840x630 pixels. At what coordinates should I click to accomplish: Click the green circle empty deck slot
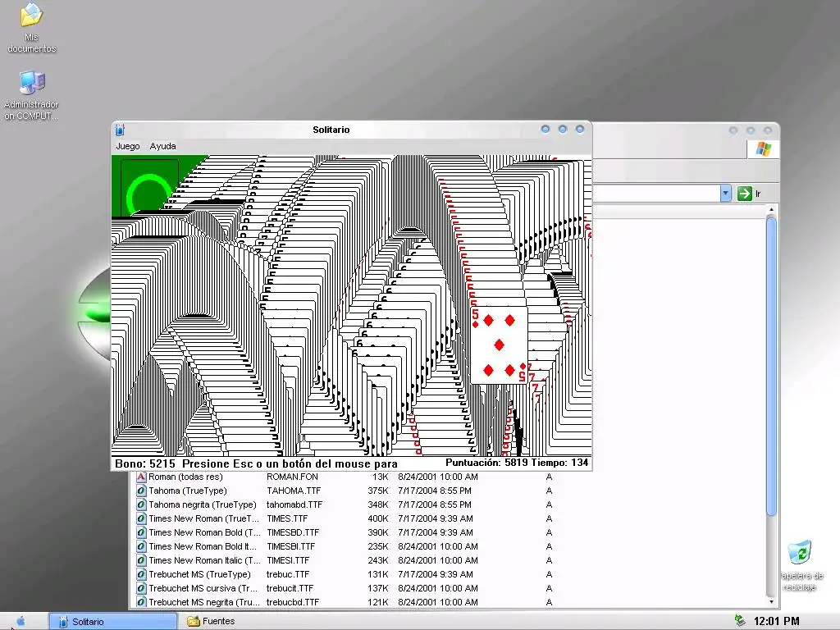[149, 188]
